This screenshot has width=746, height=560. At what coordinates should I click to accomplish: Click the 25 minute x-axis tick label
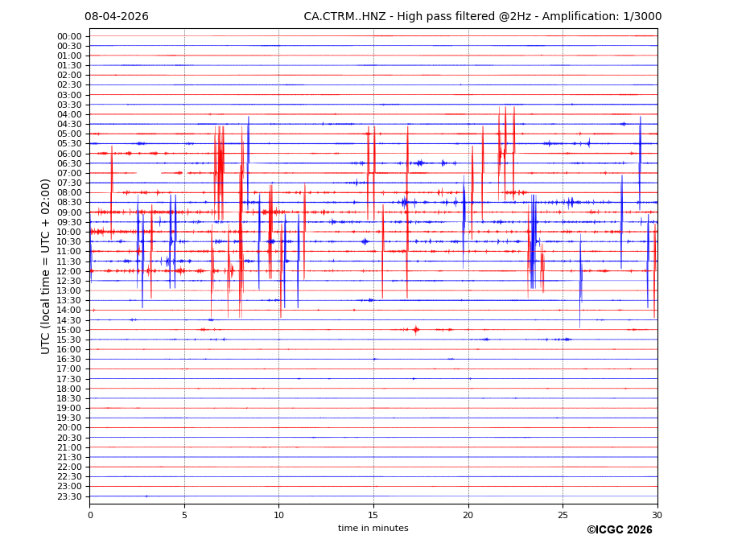tap(563, 515)
